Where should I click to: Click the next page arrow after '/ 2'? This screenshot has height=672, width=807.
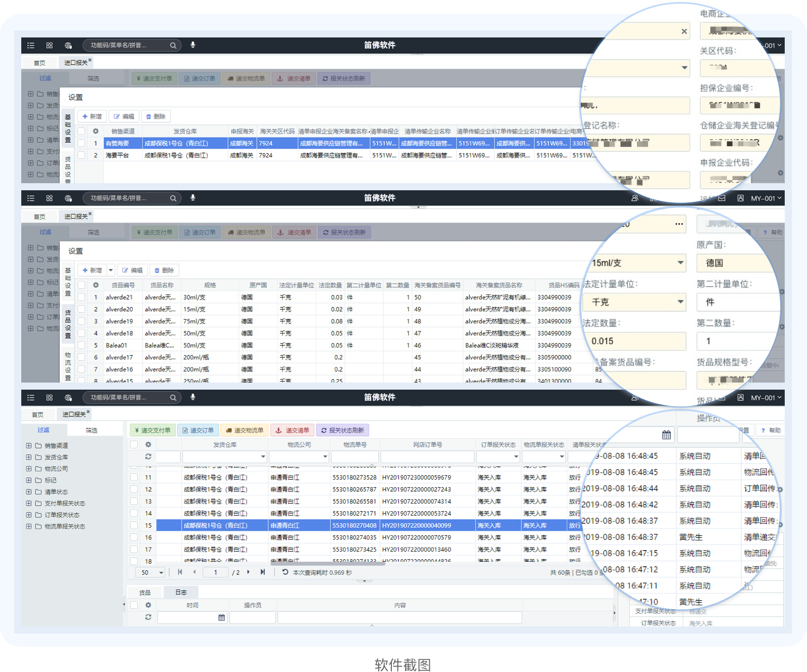coord(248,572)
